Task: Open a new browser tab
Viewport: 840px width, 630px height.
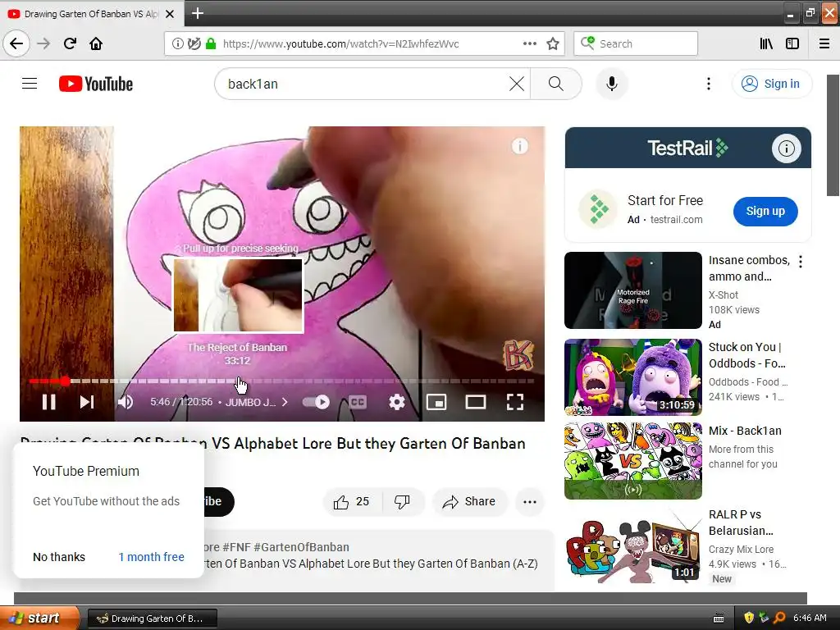Action: (x=197, y=13)
